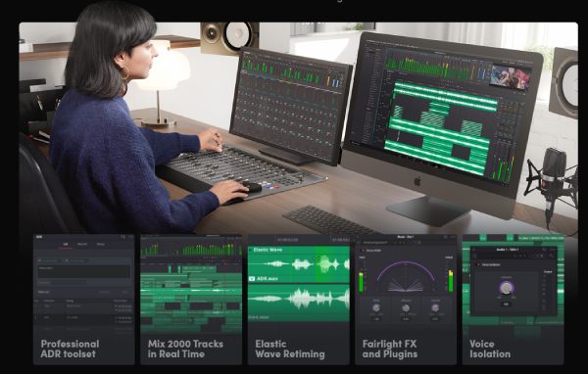The height and width of the screenshot is (374, 588).
Task: Select the Voice Isolation feature card
Action: coord(513,300)
